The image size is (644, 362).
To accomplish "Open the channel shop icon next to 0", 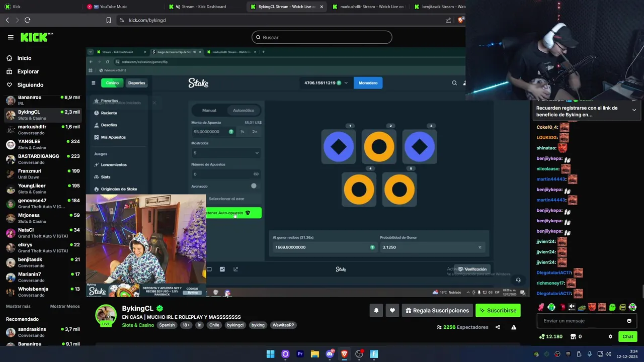I will [x=573, y=337].
